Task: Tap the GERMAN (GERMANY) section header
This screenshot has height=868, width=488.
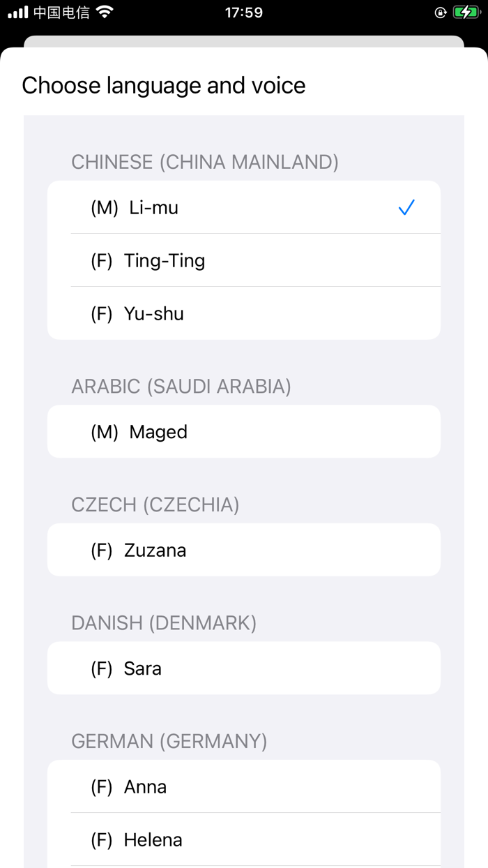Action: (x=168, y=742)
